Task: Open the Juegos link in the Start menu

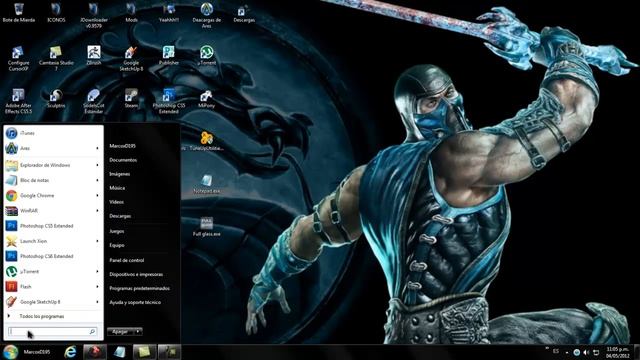Action: point(117,231)
